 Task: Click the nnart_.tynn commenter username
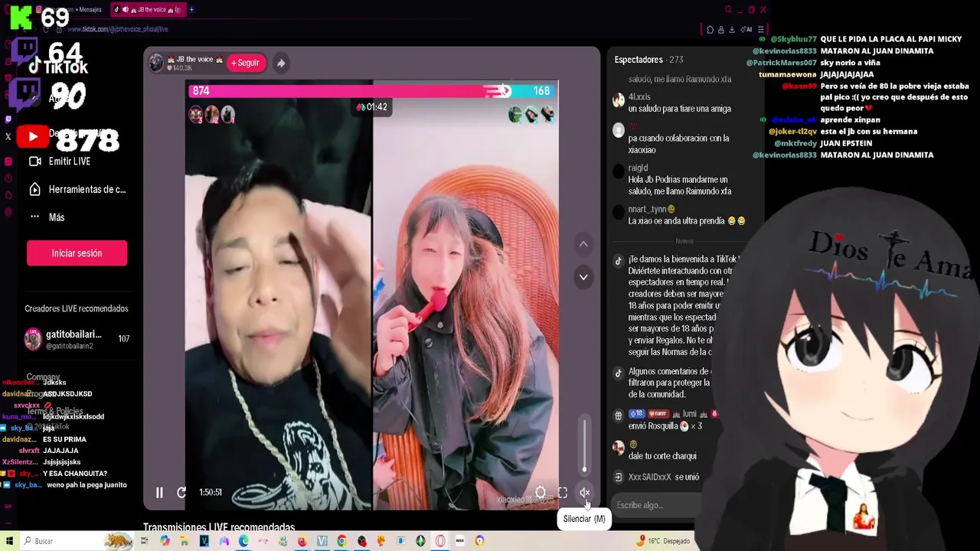pyautogui.click(x=651, y=209)
